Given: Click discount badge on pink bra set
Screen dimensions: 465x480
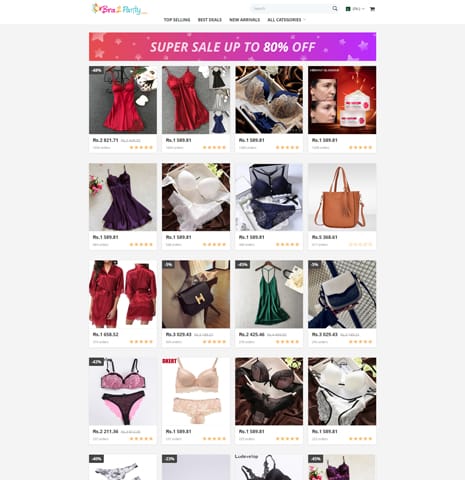Looking at the screenshot, I should 96,362.
